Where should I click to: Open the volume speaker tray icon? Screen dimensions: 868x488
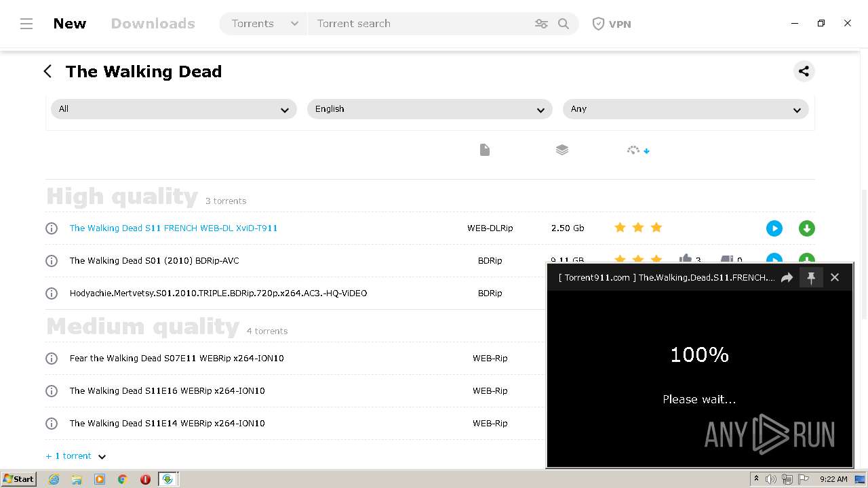(x=771, y=479)
